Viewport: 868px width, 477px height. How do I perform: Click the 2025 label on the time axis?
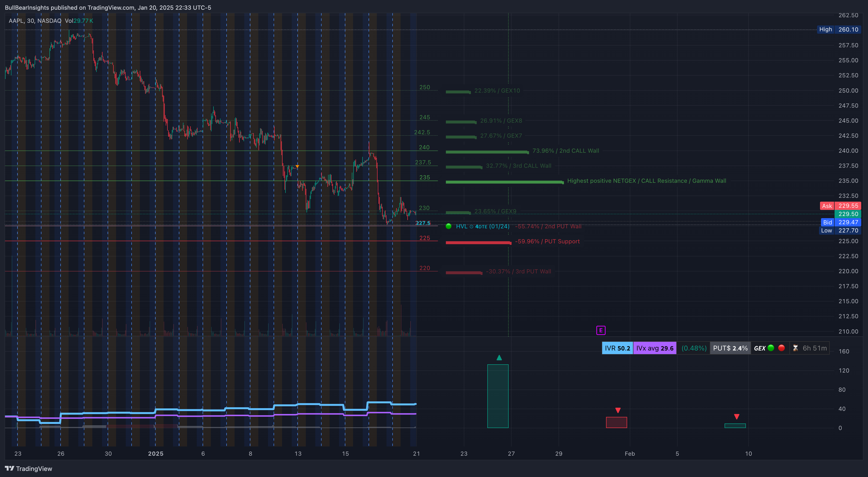pyautogui.click(x=156, y=454)
